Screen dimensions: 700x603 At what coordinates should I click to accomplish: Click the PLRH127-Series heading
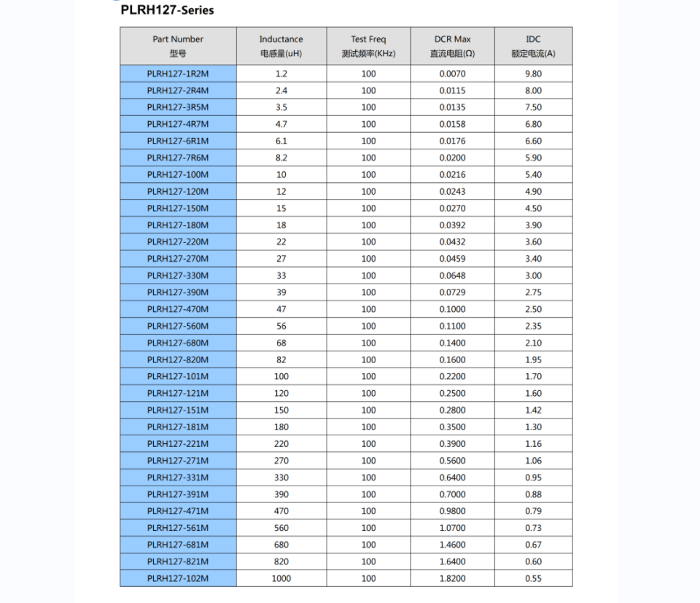coord(167,10)
